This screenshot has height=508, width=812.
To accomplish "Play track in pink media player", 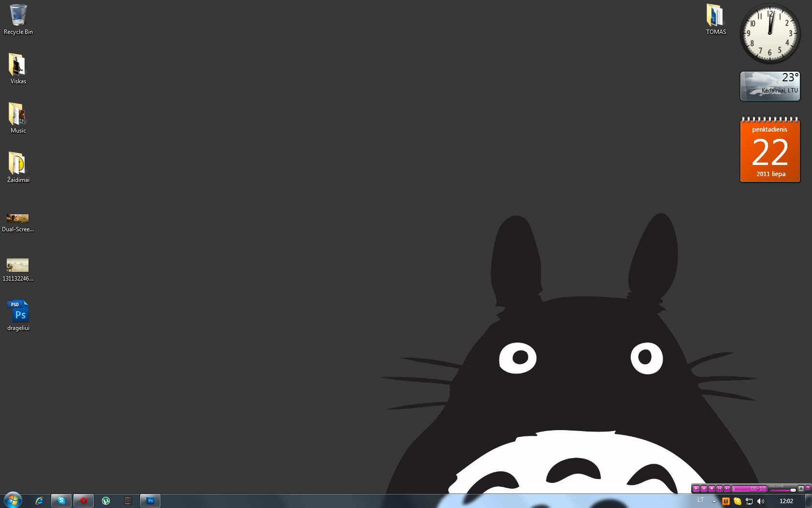I will 696,489.
